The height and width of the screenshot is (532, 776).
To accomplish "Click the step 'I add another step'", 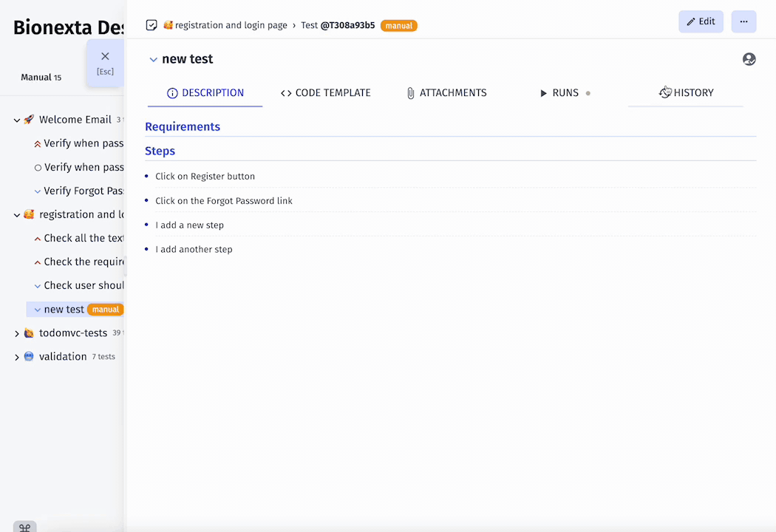I will pyautogui.click(x=194, y=250).
